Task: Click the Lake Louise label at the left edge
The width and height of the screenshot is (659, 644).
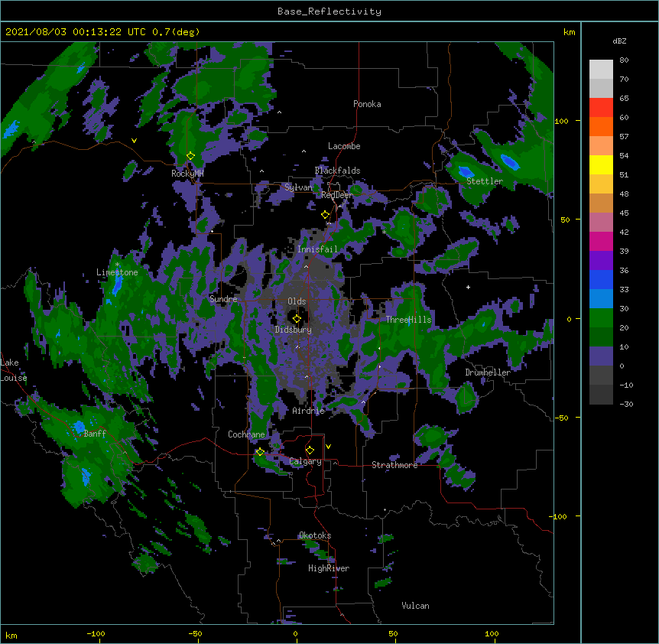Action: click(x=13, y=370)
